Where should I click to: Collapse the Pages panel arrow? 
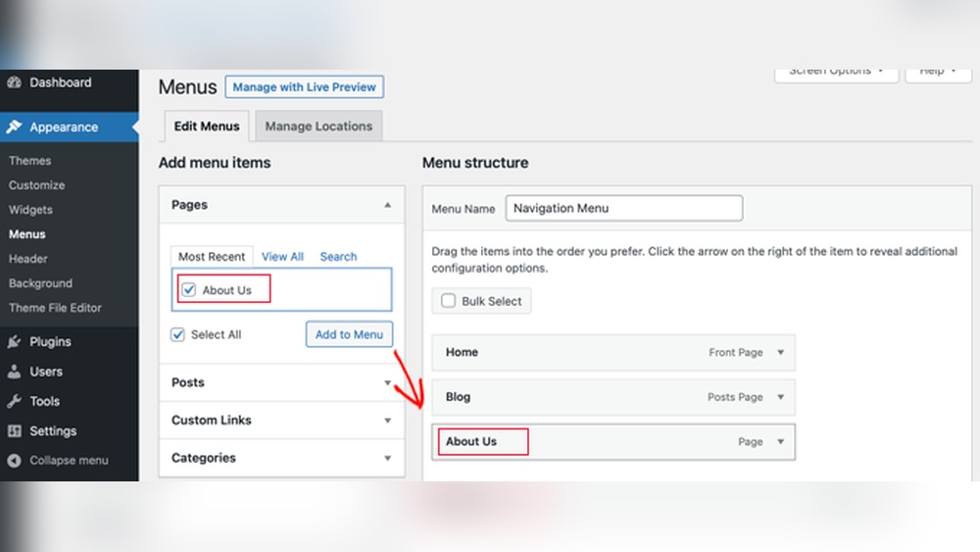387,205
